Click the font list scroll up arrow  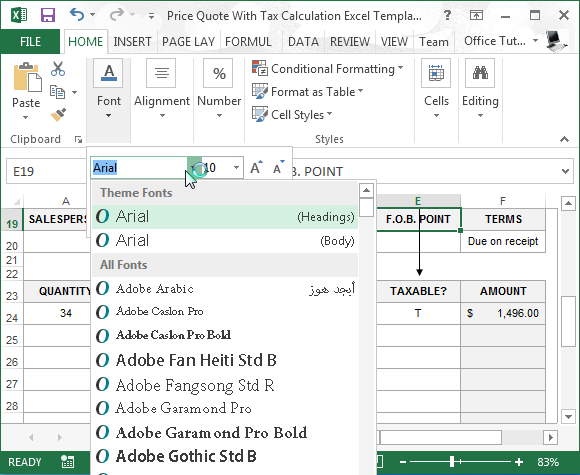coord(366,191)
